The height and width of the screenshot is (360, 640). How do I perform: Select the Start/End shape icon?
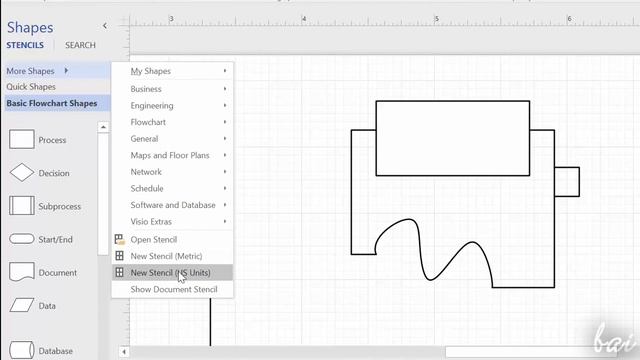click(22, 239)
